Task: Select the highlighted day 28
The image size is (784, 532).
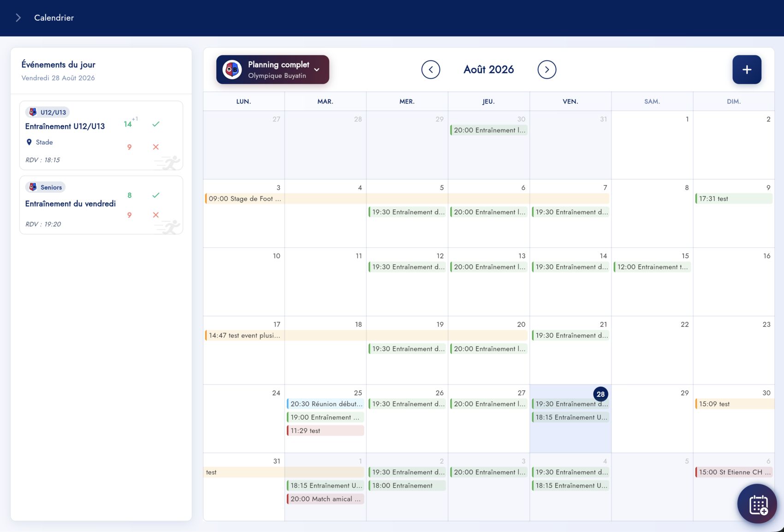Action: click(x=600, y=394)
